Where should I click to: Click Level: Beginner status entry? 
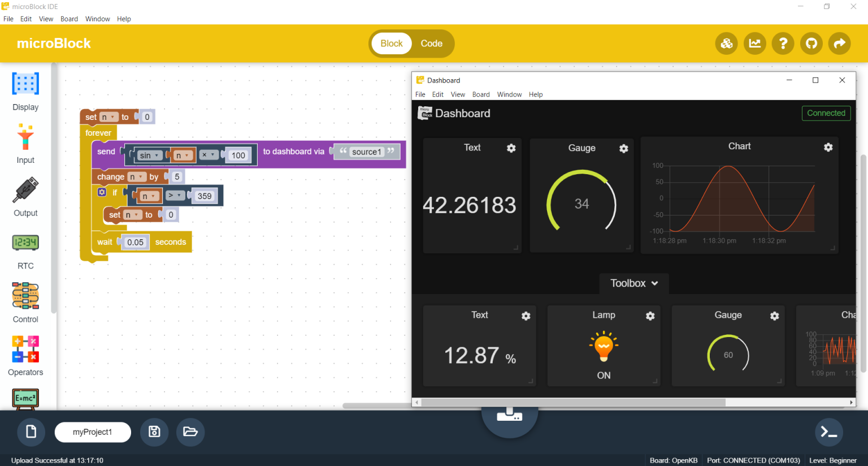coord(833,460)
